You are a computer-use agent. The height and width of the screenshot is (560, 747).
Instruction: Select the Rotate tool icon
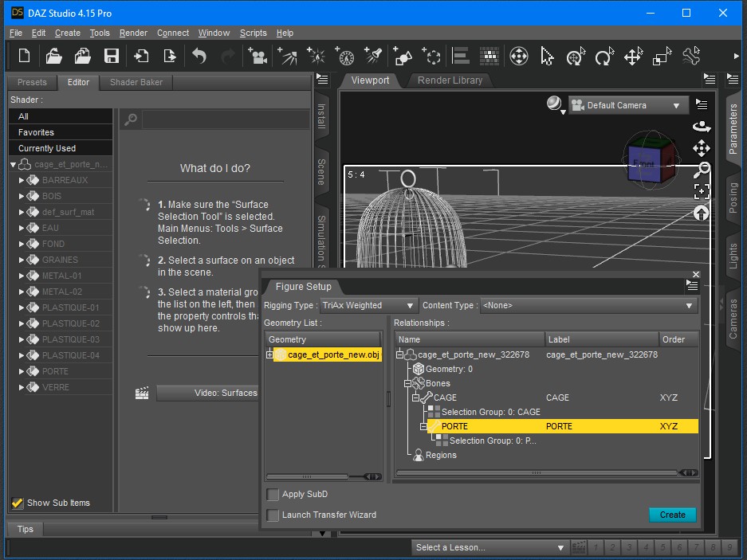pyautogui.click(x=604, y=57)
